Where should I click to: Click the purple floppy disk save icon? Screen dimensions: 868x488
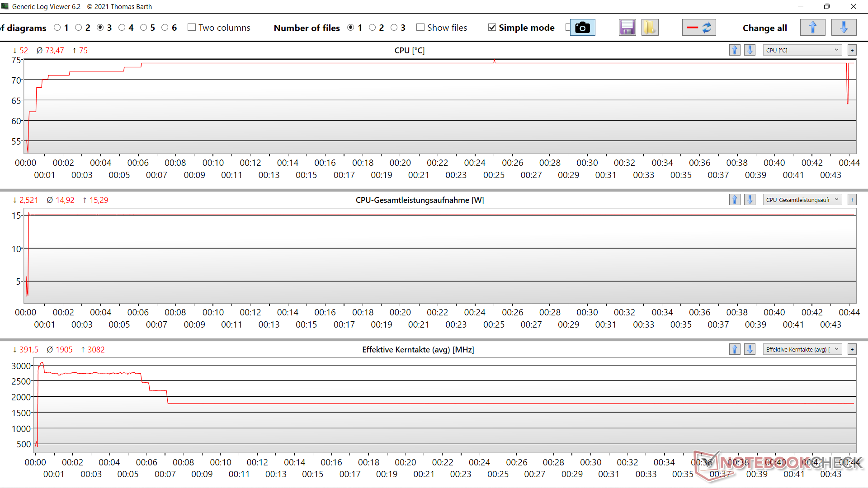(627, 28)
